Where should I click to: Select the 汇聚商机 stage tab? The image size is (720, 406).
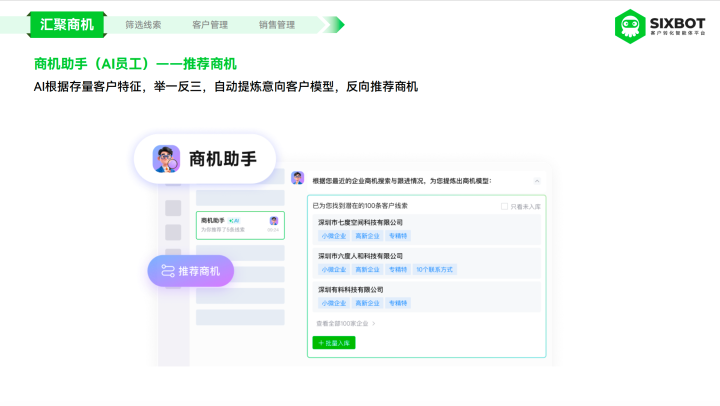[x=67, y=24]
